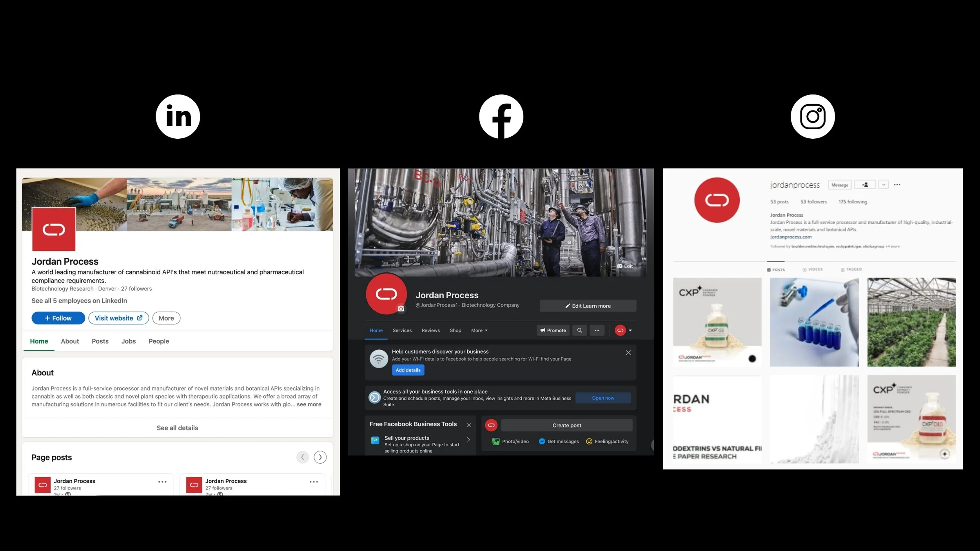Click 53 followers on Instagram profile
Viewport: 980px width, 551px height.
(x=813, y=202)
